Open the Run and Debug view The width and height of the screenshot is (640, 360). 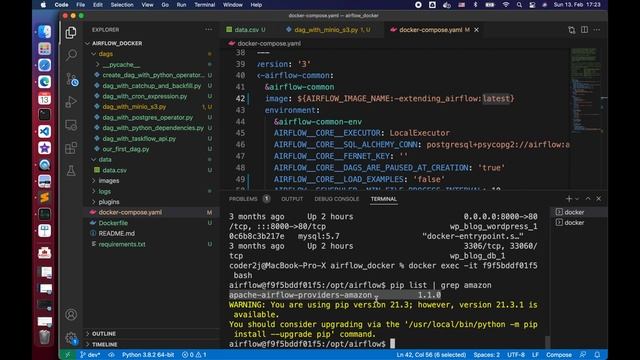[x=71, y=102]
